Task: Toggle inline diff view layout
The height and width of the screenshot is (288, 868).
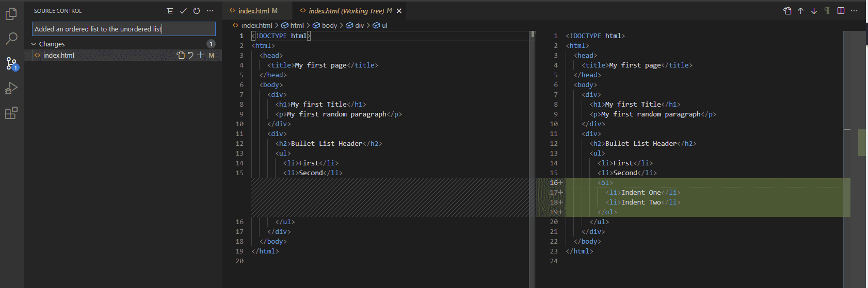Action: click(841, 11)
